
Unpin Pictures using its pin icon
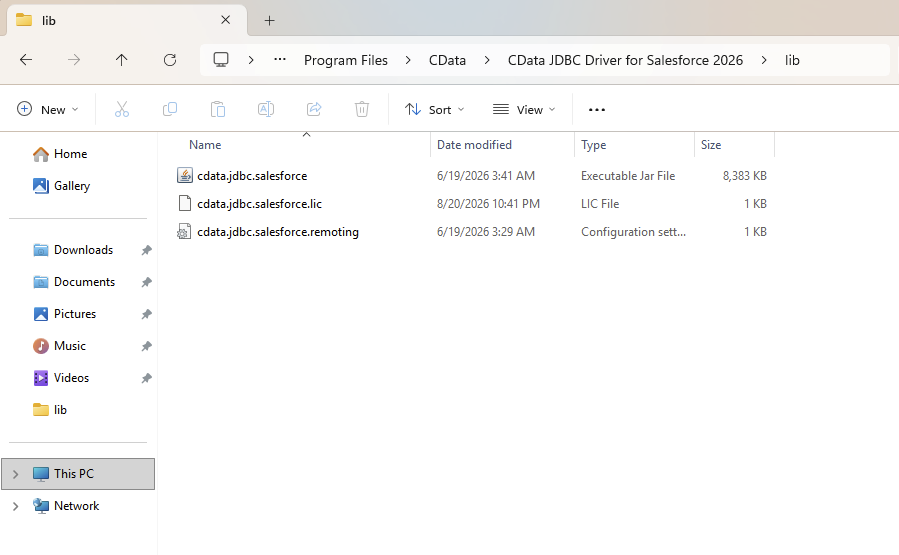click(147, 314)
